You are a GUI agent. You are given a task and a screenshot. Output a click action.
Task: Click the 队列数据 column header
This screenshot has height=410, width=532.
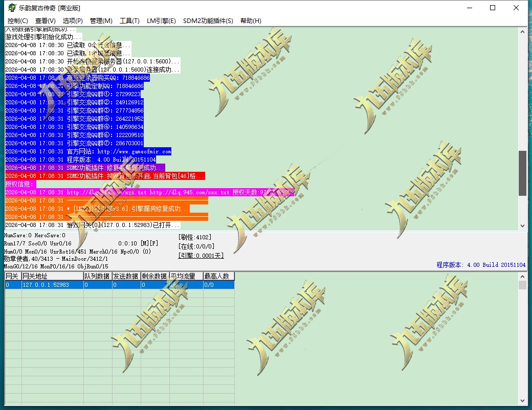(98, 276)
